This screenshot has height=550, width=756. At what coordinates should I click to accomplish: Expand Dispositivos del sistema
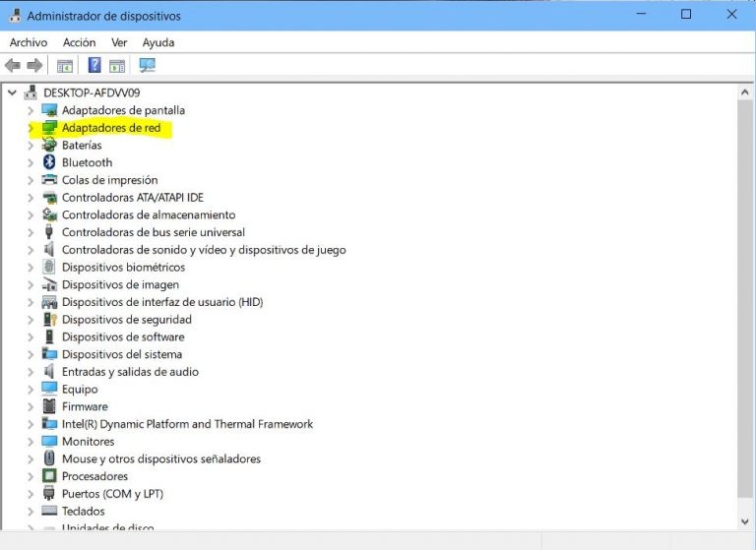pos(31,354)
